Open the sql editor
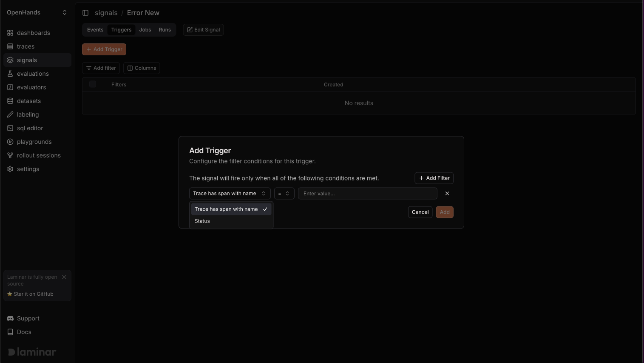The width and height of the screenshot is (644, 363). tap(30, 128)
